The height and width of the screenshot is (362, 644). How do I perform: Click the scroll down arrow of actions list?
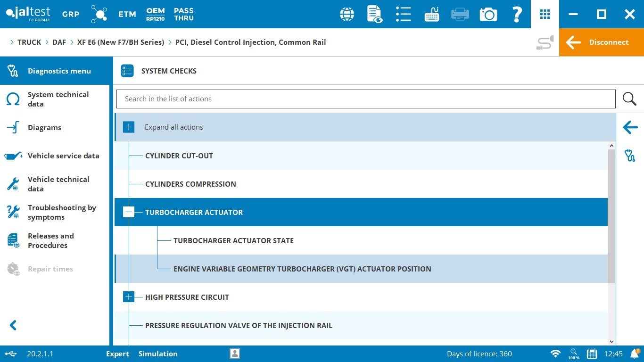[611, 342]
